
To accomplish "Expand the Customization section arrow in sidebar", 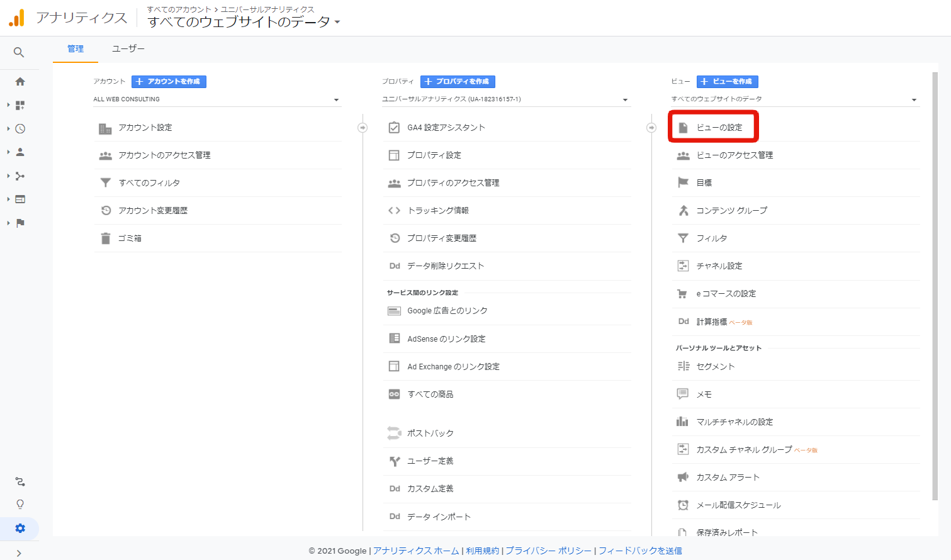I will pos(8,105).
